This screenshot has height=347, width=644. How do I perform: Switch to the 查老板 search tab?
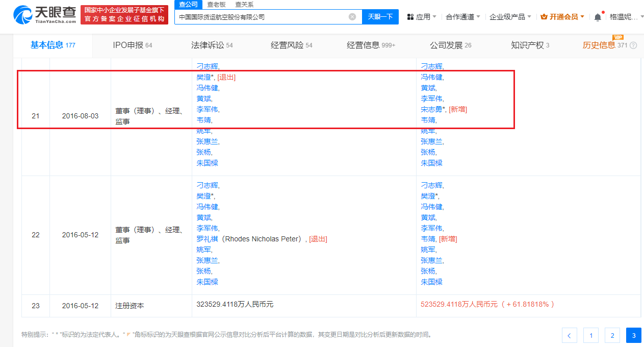tap(217, 4)
